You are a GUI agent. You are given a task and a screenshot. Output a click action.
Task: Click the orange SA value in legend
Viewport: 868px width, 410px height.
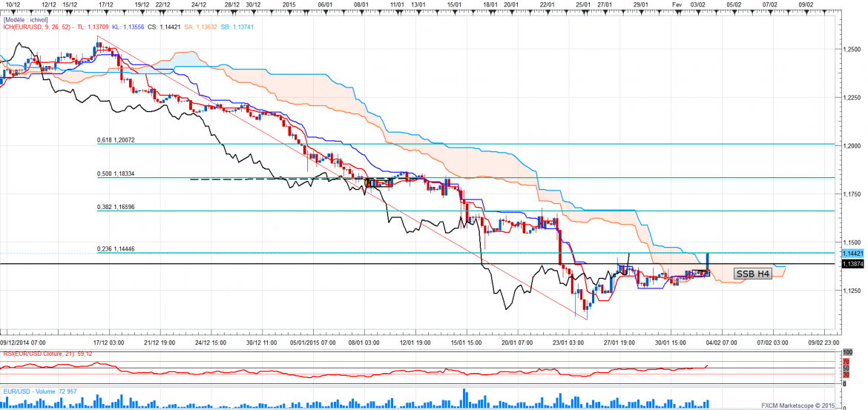200,29
